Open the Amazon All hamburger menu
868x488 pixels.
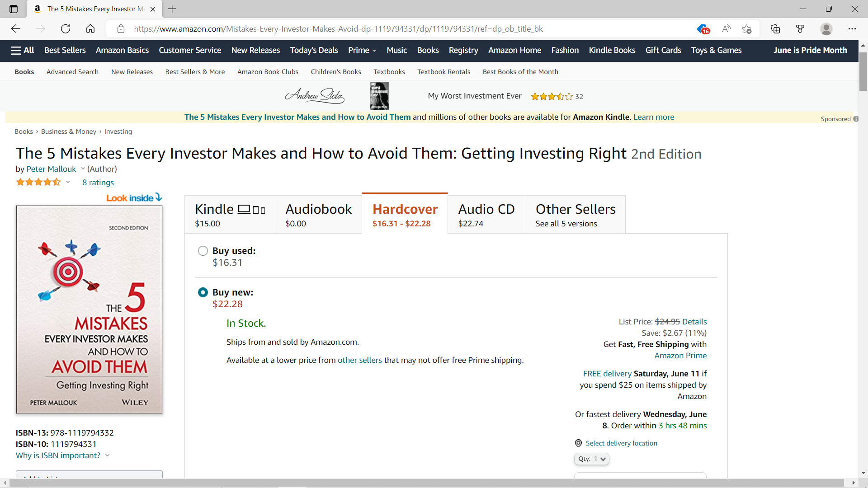(x=23, y=50)
